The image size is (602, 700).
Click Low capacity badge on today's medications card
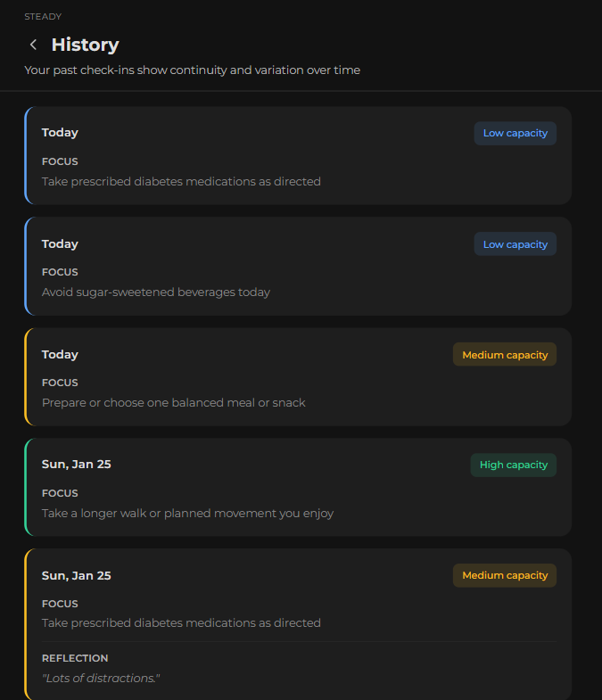515,134
